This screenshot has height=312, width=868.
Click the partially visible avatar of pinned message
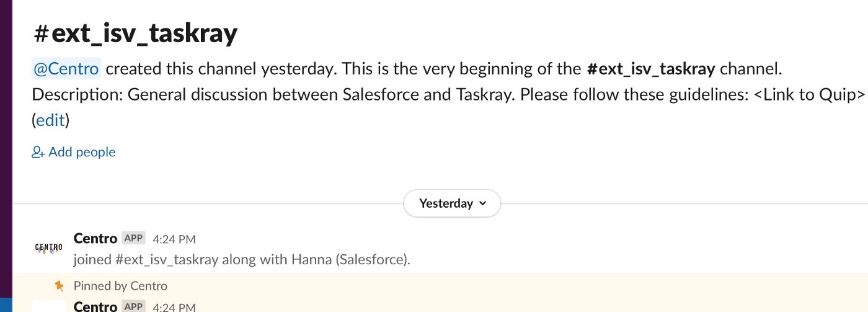click(48, 306)
